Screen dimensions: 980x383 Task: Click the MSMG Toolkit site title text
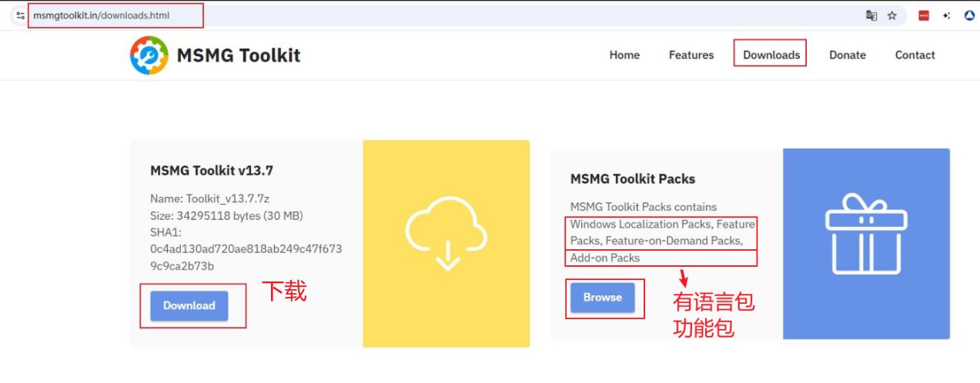tap(239, 55)
